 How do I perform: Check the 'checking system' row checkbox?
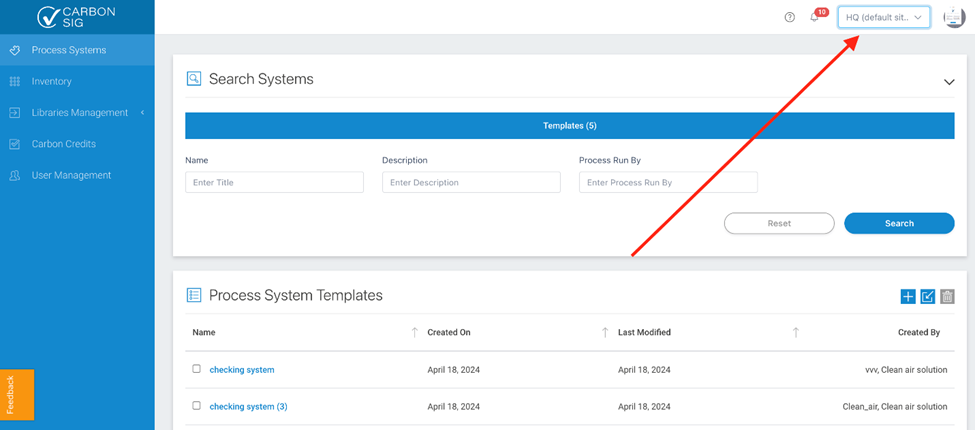click(197, 369)
